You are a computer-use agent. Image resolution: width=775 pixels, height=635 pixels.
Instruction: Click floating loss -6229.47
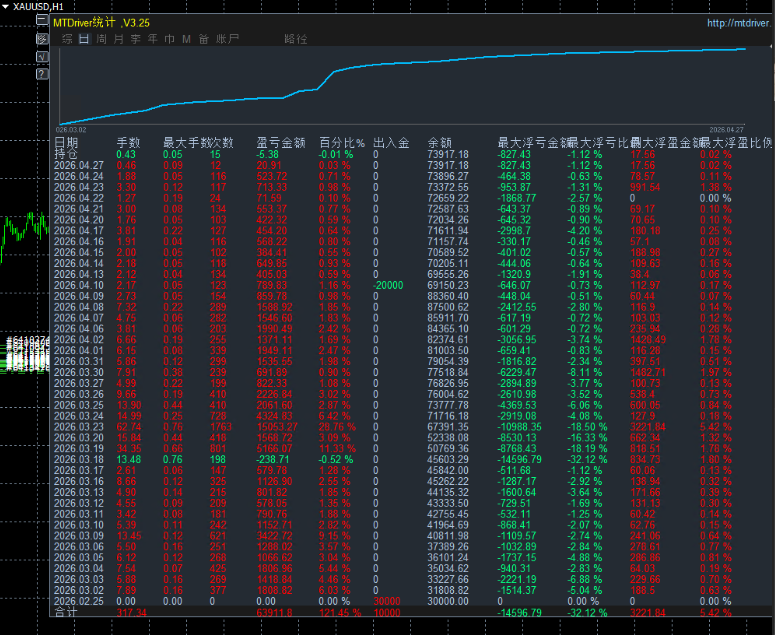pos(517,372)
